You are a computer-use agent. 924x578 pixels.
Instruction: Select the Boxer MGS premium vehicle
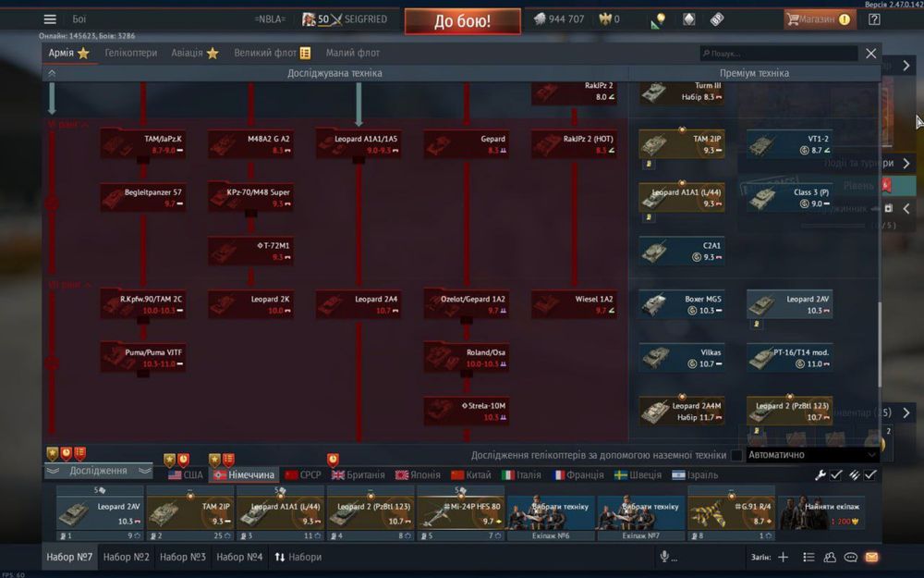[x=682, y=304]
